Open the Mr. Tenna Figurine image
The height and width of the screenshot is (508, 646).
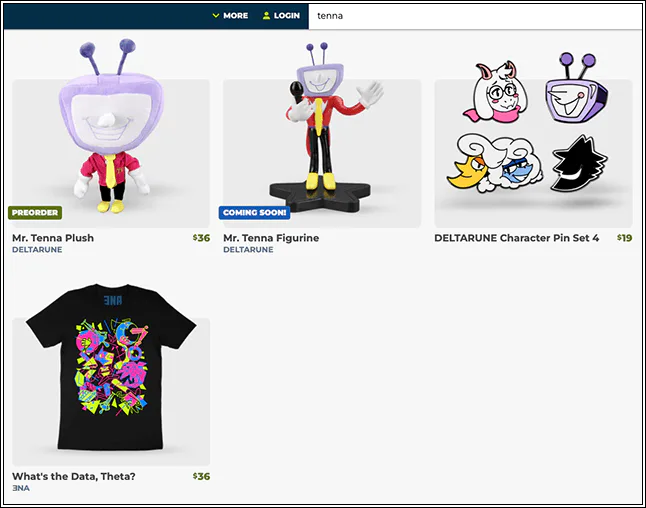[x=322, y=133]
